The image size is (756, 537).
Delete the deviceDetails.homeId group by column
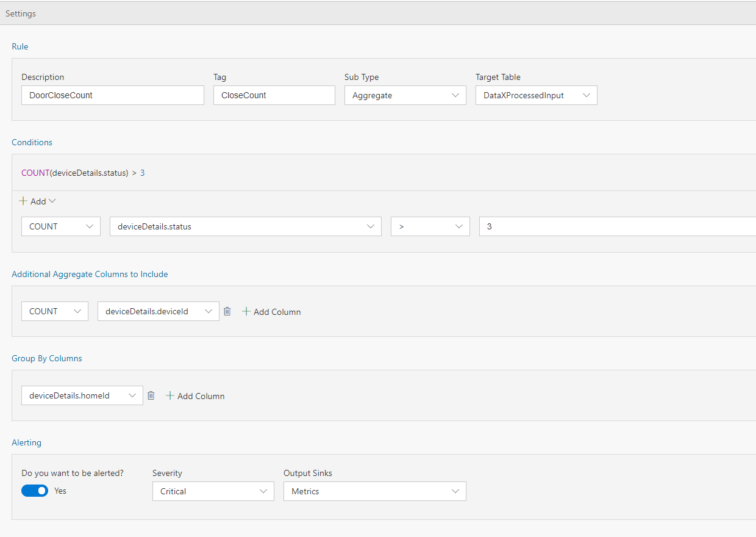click(x=151, y=395)
